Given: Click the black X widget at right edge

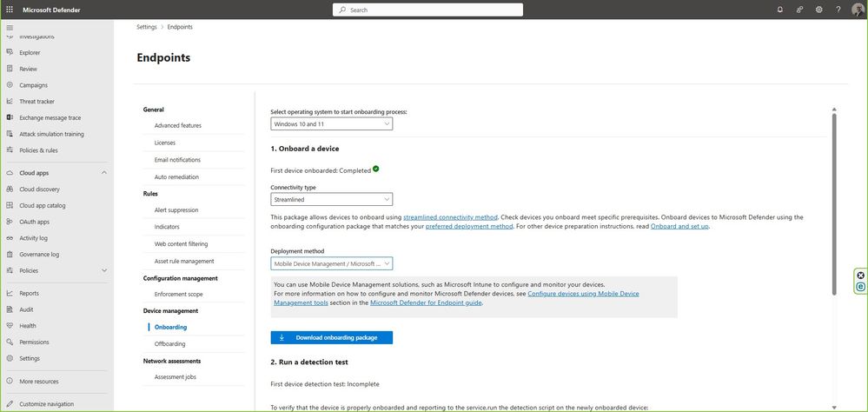Looking at the screenshot, I should point(860,276).
